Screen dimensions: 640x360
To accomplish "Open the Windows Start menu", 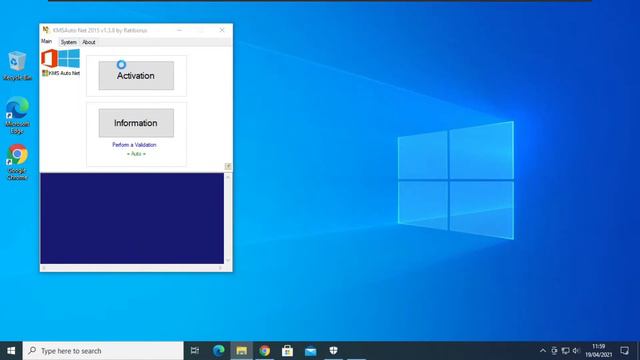I will [x=11, y=351].
